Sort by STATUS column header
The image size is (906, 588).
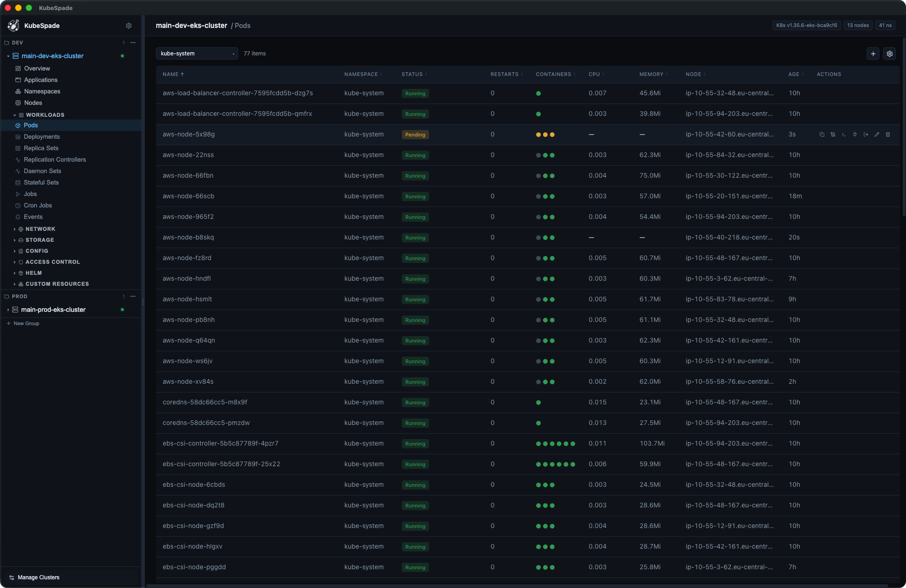point(414,74)
